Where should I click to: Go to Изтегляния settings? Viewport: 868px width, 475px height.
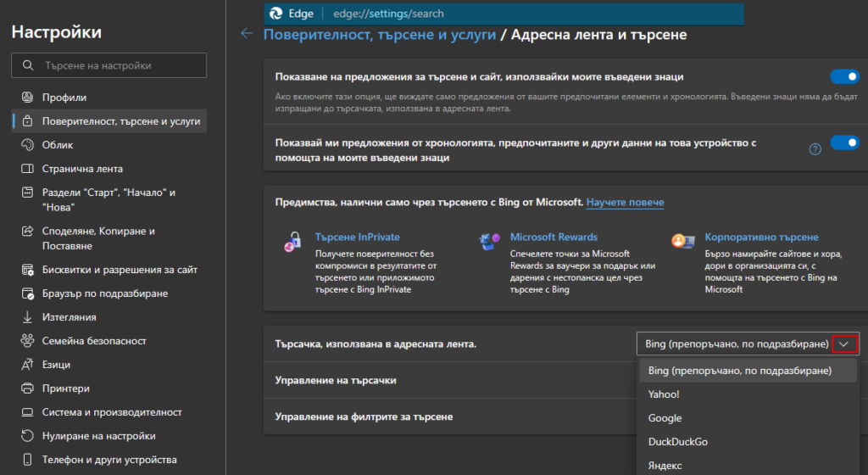coord(109,317)
